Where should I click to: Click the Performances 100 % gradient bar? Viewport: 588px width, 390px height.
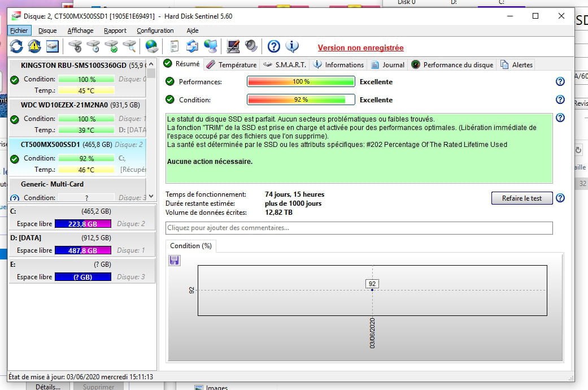(x=300, y=81)
